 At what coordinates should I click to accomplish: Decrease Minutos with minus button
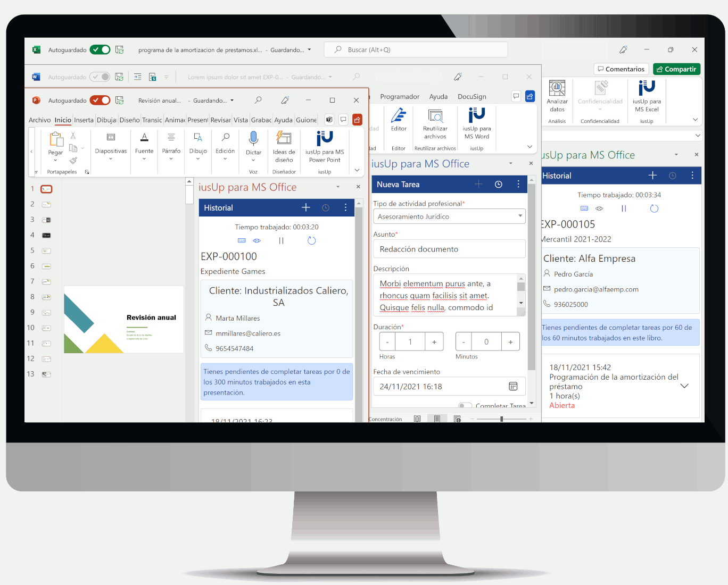coord(464,342)
